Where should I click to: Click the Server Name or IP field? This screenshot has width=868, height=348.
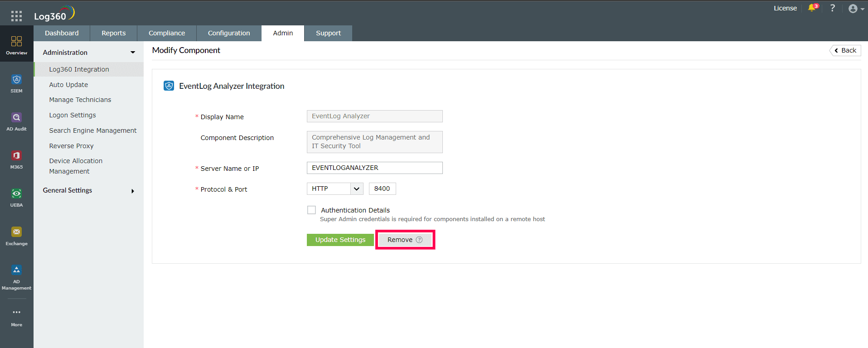375,168
